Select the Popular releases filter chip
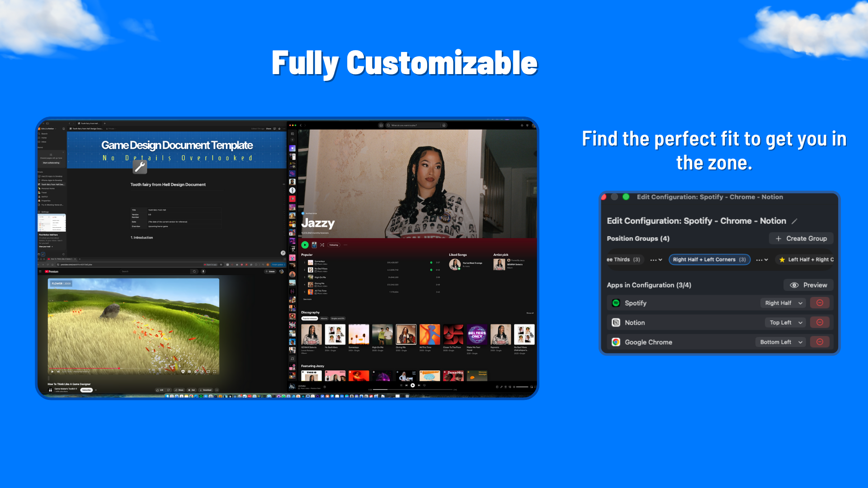The height and width of the screenshot is (488, 868). point(310,319)
